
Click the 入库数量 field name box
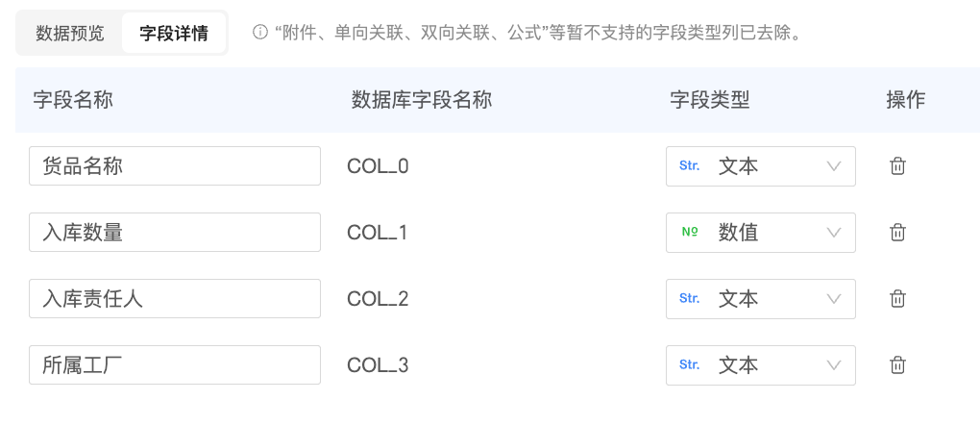pyautogui.click(x=175, y=233)
